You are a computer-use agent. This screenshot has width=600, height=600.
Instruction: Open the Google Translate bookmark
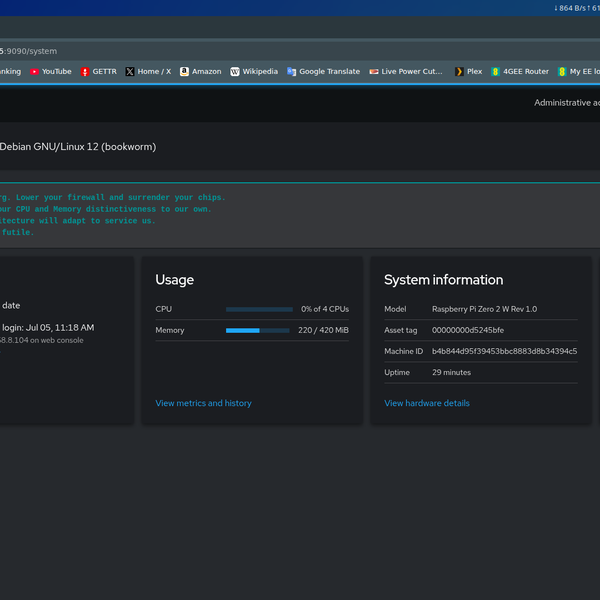click(x=324, y=72)
